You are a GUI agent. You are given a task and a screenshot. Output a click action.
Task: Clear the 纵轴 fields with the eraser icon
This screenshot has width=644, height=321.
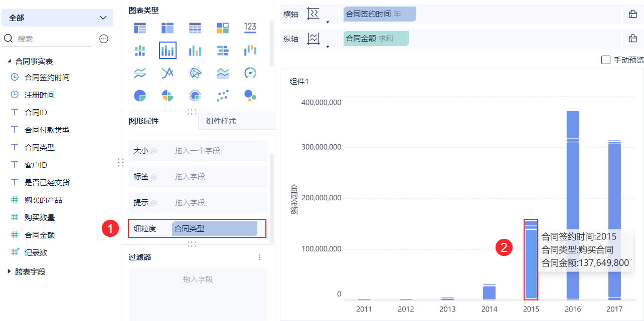tap(633, 38)
